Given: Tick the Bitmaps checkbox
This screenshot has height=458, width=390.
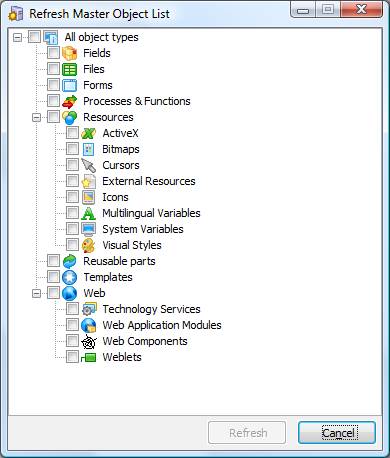Looking at the screenshot, I should (72, 149).
